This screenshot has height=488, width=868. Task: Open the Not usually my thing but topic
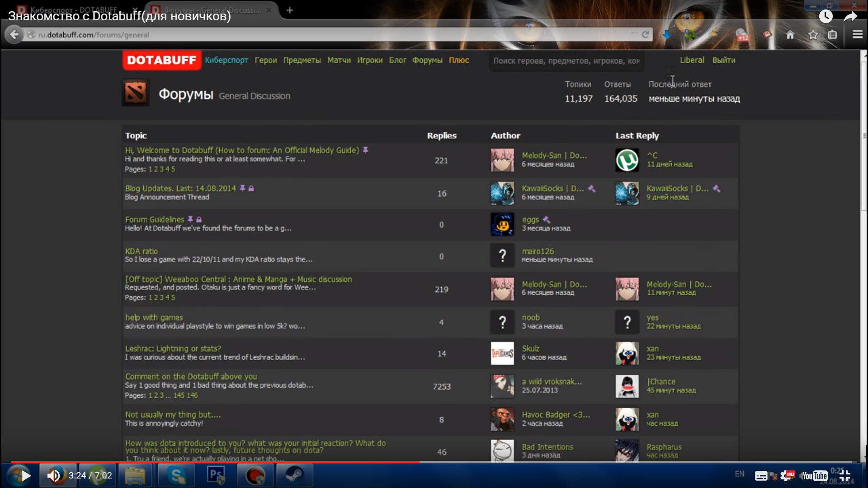point(173,414)
